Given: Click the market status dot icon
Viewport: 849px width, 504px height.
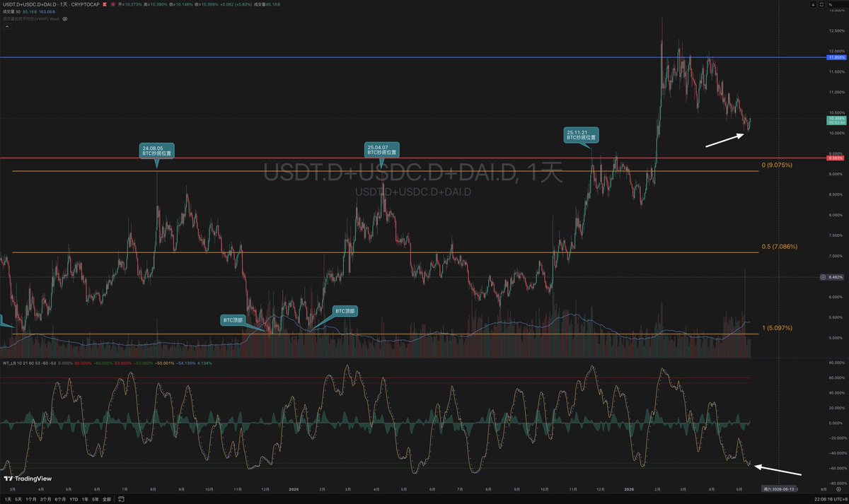Looking at the screenshot, I should [x=112, y=4].
